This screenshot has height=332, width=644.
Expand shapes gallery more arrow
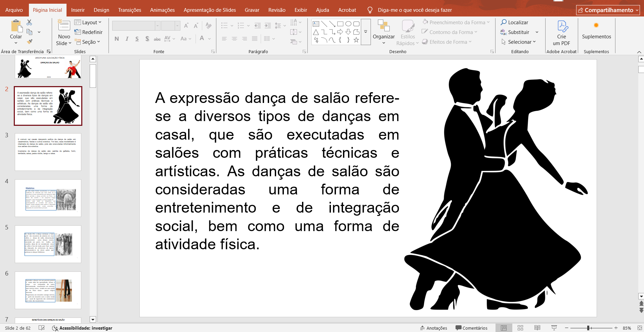click(366, 32)
